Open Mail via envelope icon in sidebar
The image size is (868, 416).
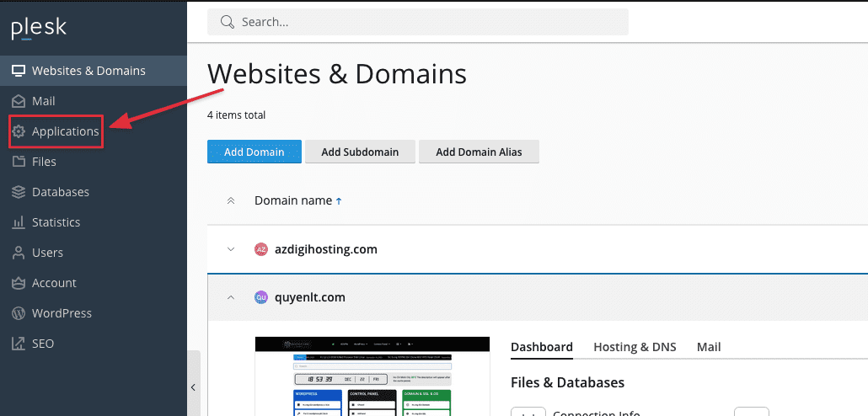[x=18, y=101]
